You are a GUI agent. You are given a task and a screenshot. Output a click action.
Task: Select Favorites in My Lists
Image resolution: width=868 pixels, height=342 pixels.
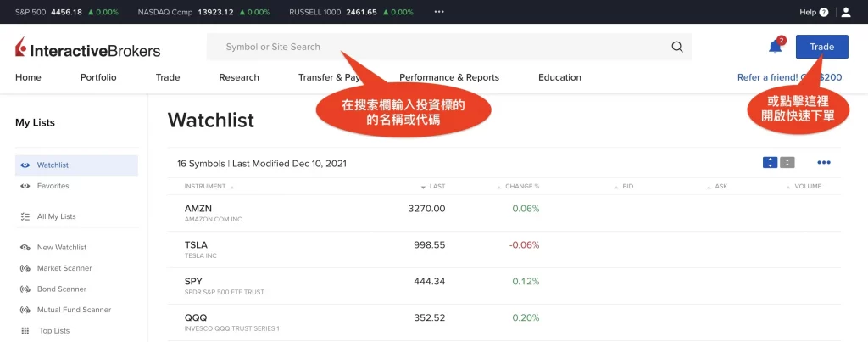pos(53,186)
